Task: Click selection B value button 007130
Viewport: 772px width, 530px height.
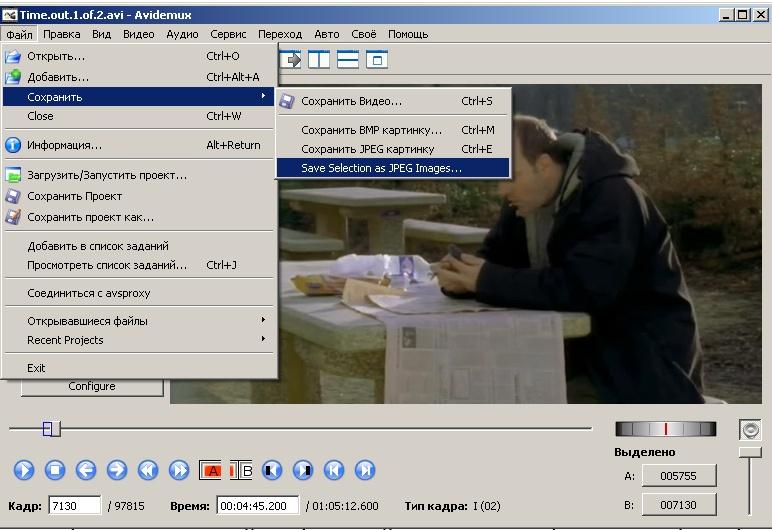Action: (678, 505)
